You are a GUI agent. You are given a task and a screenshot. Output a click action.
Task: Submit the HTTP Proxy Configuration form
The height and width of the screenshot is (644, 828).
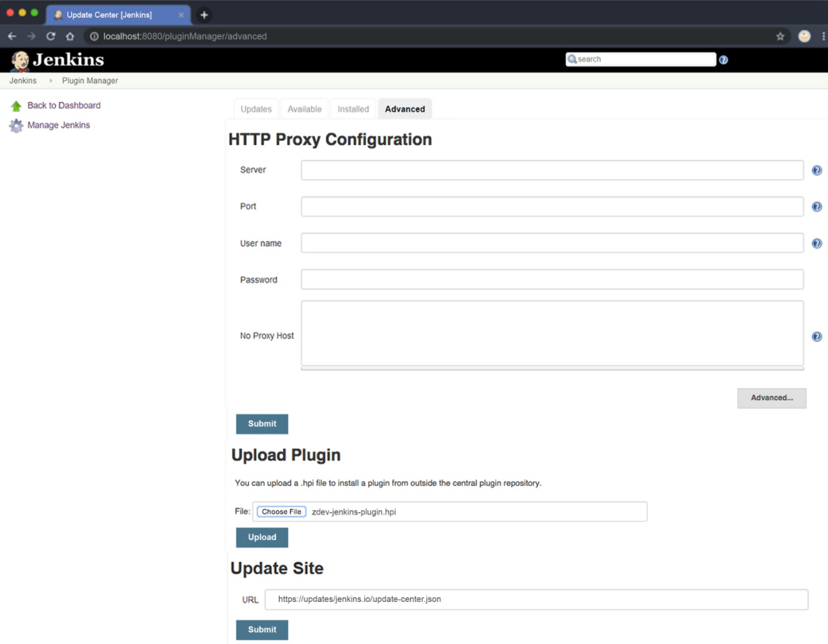tap(262, 424)
